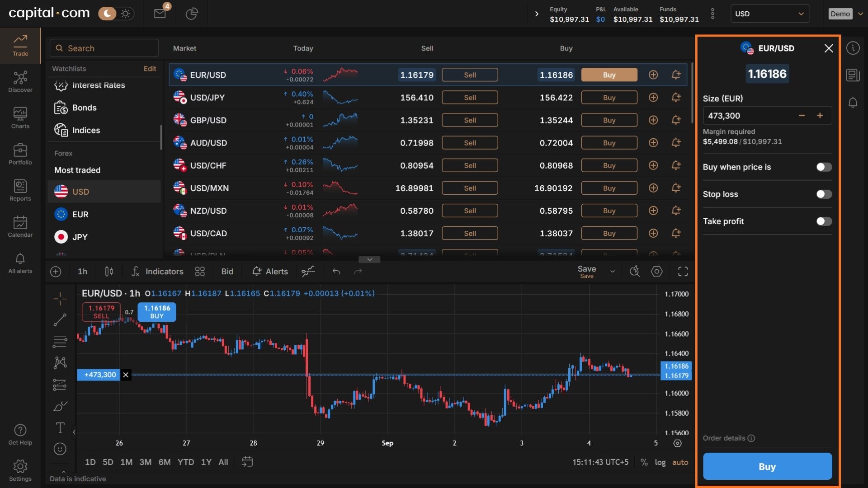Viewport: 868px width, 488px height.
Task: Select the Indices category
Action: [104, 130]
